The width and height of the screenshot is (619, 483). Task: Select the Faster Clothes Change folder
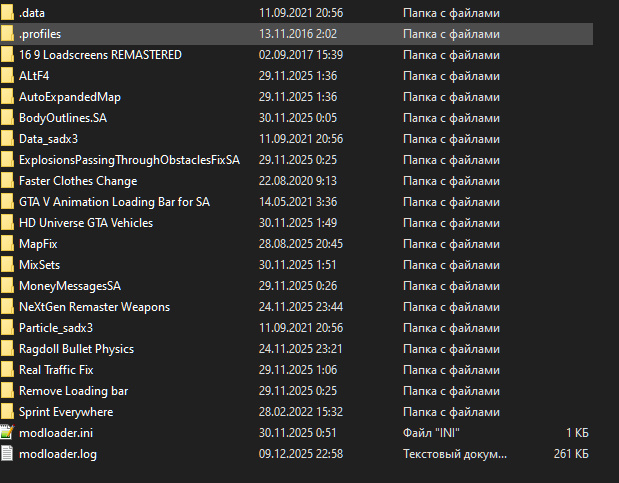click(x=78, y=181)
